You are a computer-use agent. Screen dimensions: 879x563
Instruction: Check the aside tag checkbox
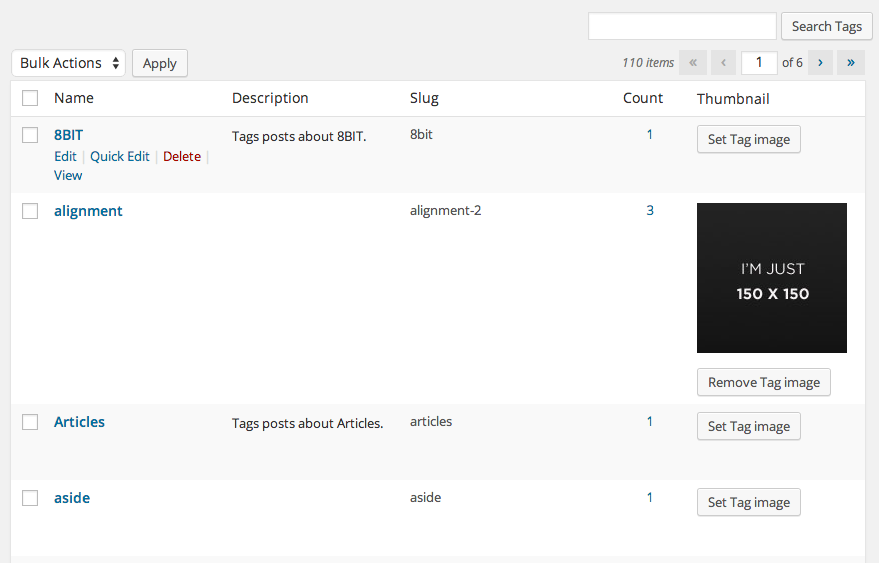coord(30,498)
